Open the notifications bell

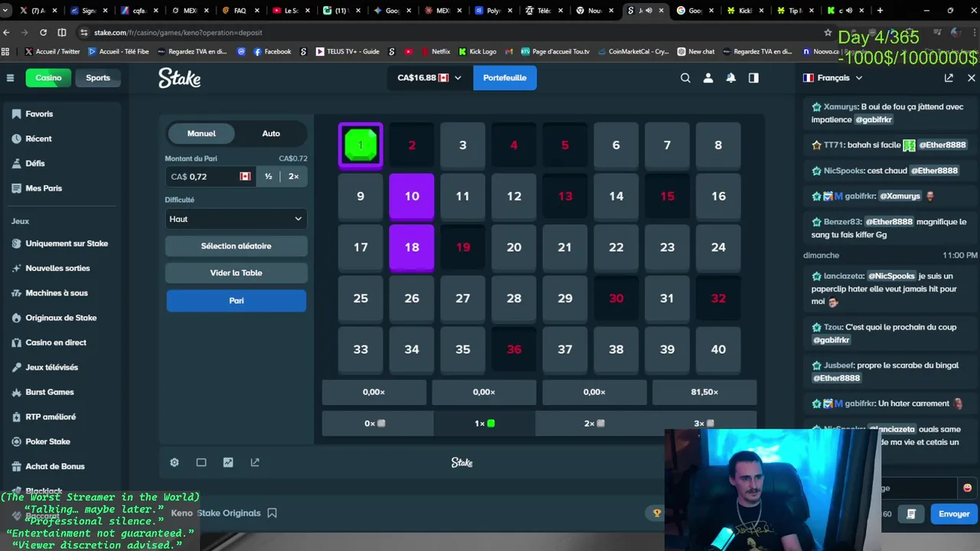tap(730, 78)
